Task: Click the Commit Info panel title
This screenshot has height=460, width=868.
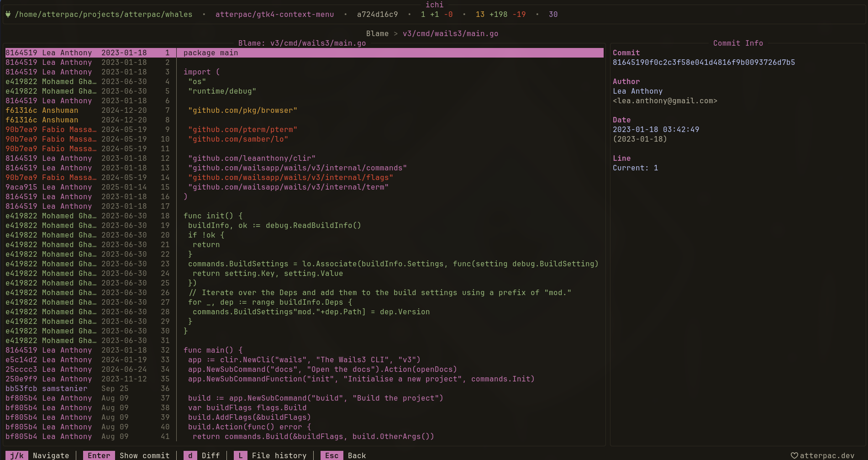Action: (738, 43)
